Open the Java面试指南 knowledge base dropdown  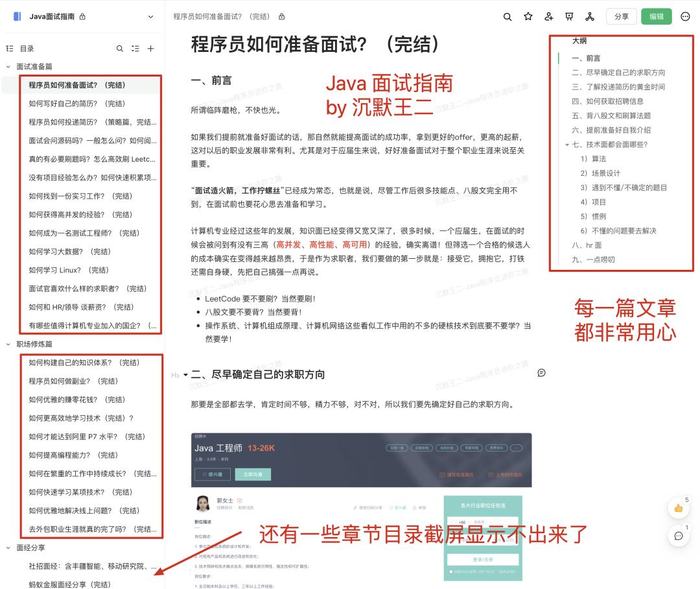pos(151,17)
